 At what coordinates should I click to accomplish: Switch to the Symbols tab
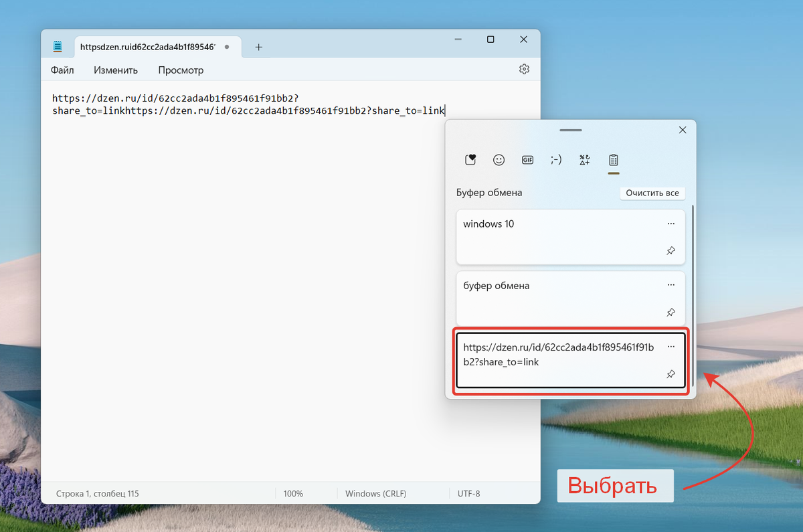click(x=585, y=160)
